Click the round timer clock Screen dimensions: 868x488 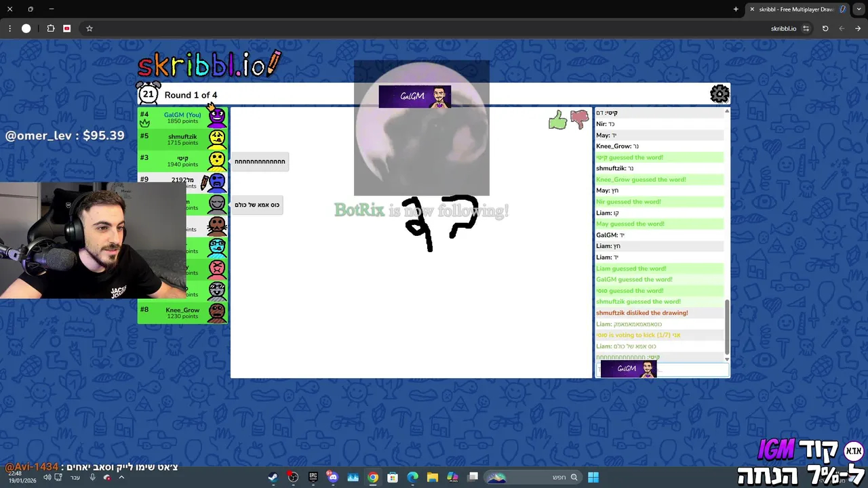coord(148,94)
